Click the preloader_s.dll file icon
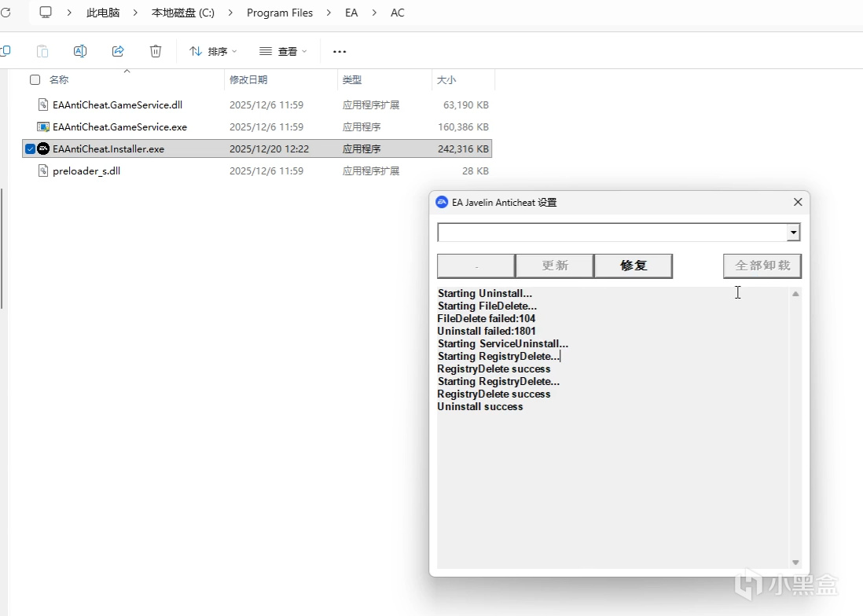Viewport: 863px width, 616px height. [43, 170]
